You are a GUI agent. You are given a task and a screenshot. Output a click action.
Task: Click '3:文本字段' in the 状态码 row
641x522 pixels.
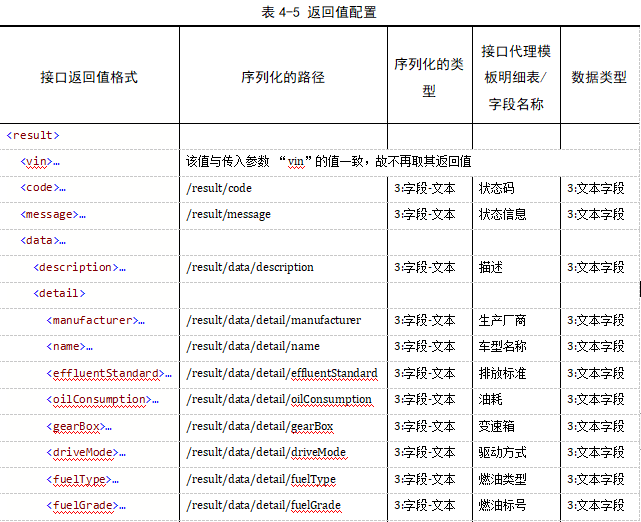click(x=596, y=188)
